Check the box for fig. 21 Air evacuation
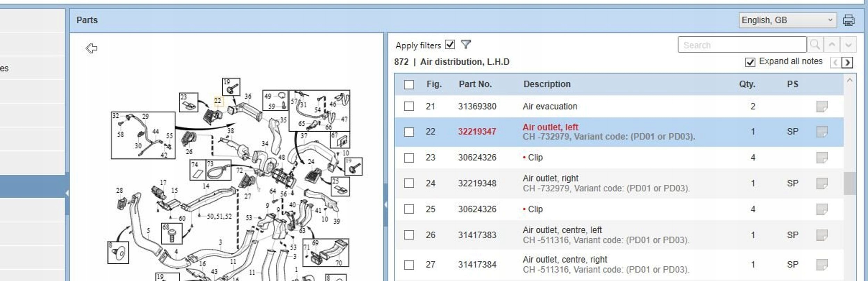This screenshot has width=868, height=281. pyautogui.click(x=409, y=106)
